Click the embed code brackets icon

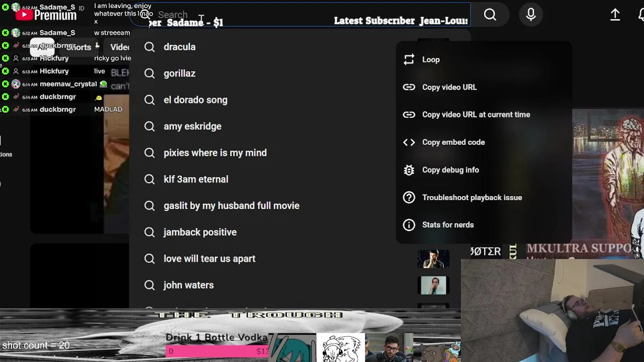409,142
